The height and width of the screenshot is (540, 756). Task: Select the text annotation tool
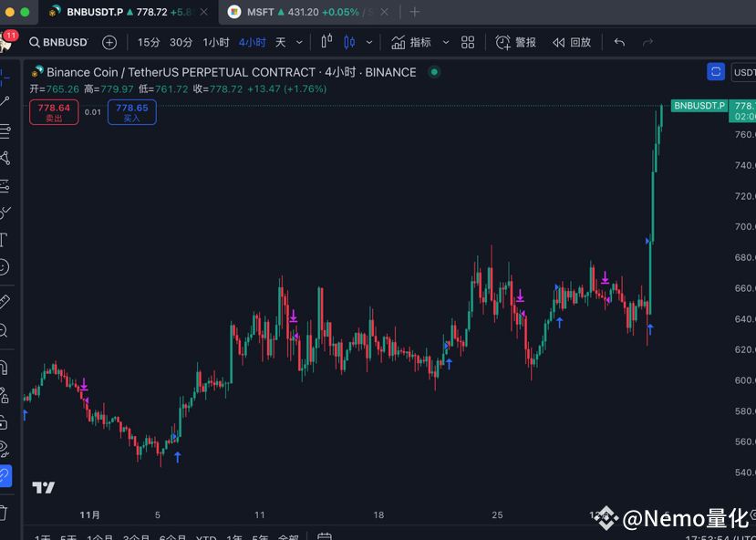[5, 239]
